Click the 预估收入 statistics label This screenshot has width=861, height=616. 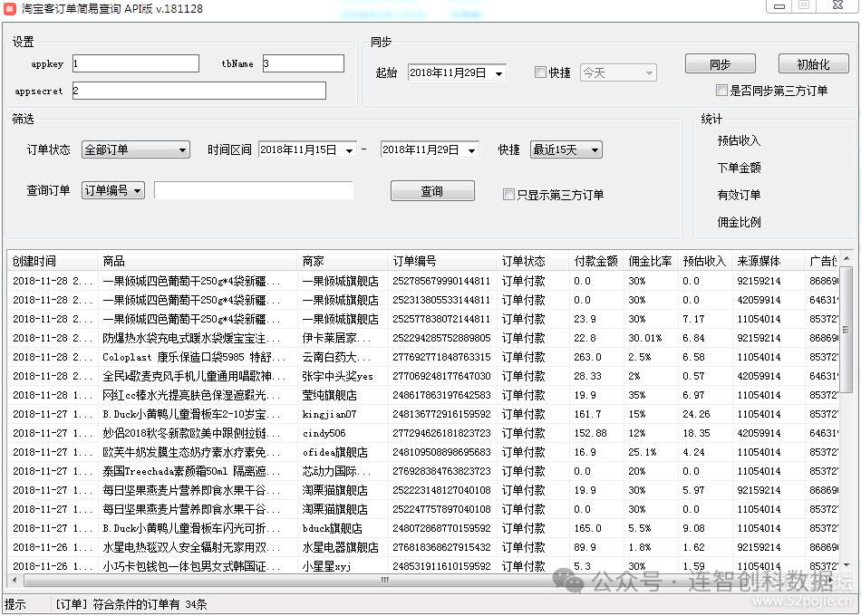pos(739,140)
